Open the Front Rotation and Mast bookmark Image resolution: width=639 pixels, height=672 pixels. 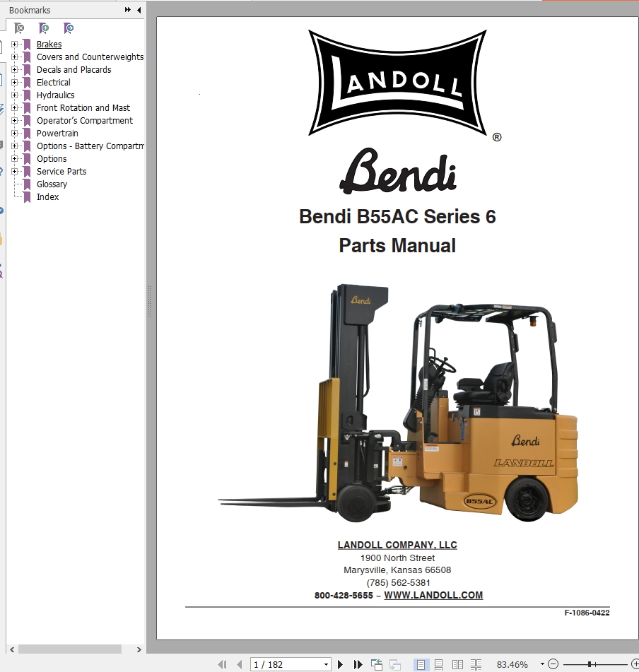pyautogui.click(x=83, y=107)
